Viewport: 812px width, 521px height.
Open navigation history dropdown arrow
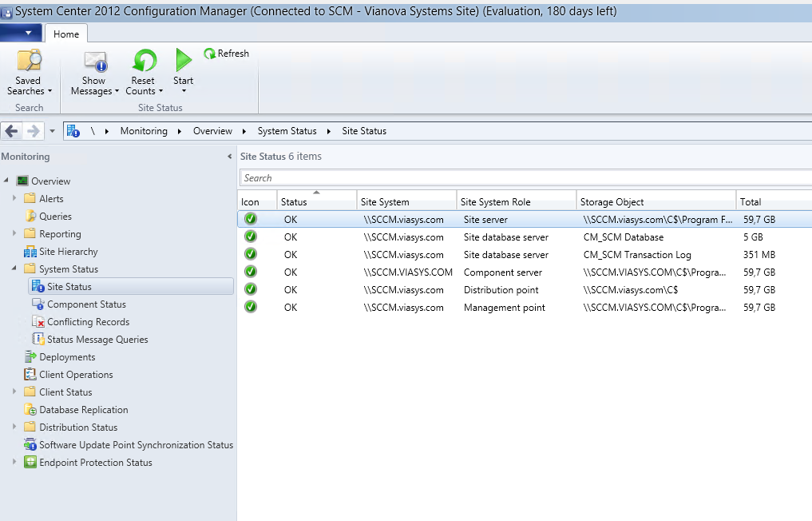(x=52, y=131)
